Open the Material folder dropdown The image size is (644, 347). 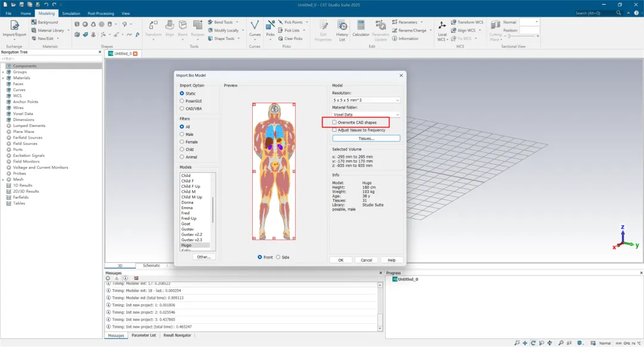click(366, 114)
